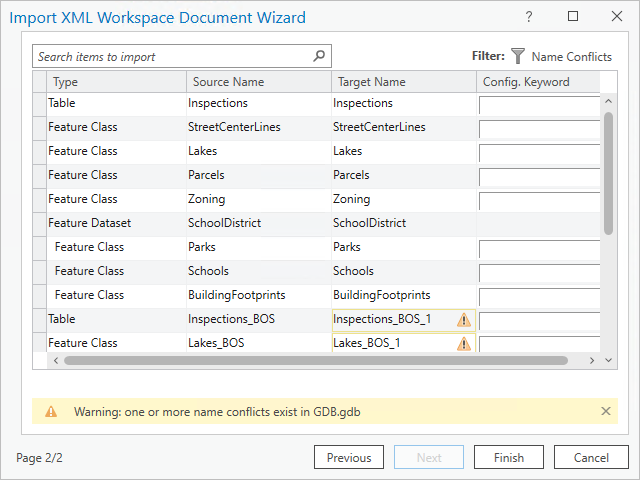Click the search items to import field
The width and height of the screenshot is (640, 480).
[170, 57]
